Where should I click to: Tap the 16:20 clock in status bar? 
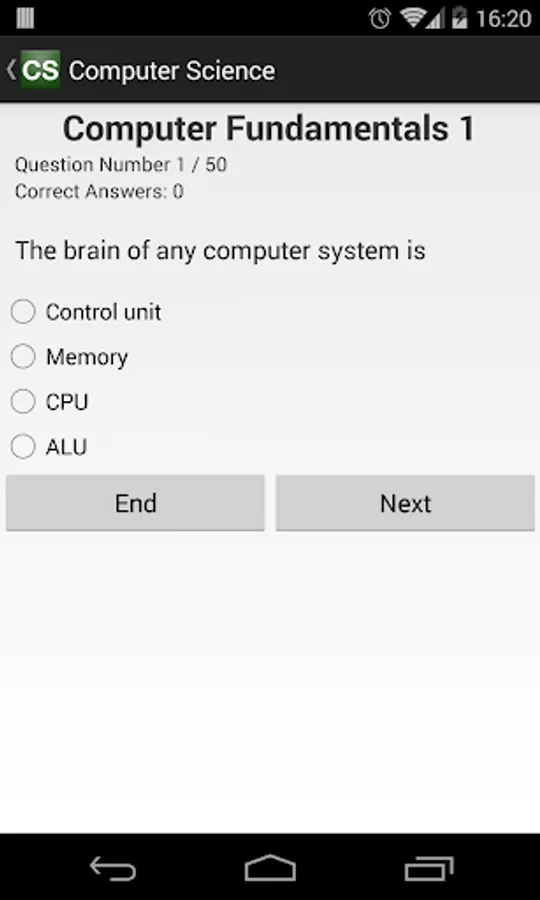(504, 19)
